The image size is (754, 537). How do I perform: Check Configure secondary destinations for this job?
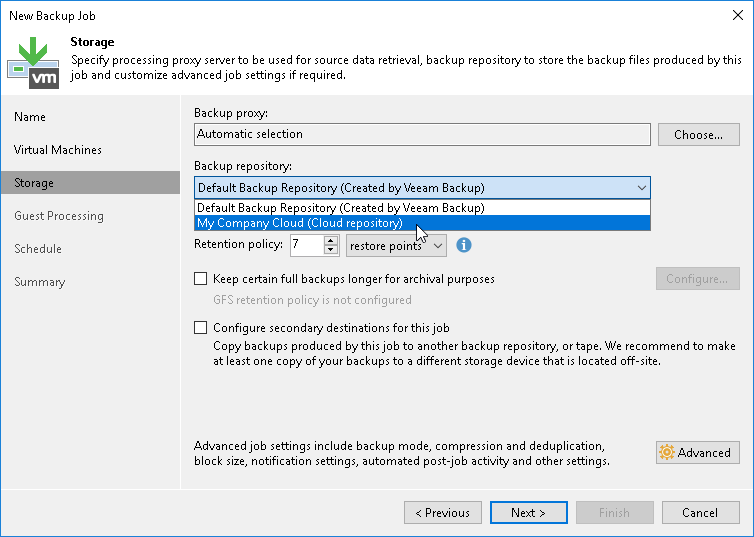pyautogui.click(x=201, y=327)
